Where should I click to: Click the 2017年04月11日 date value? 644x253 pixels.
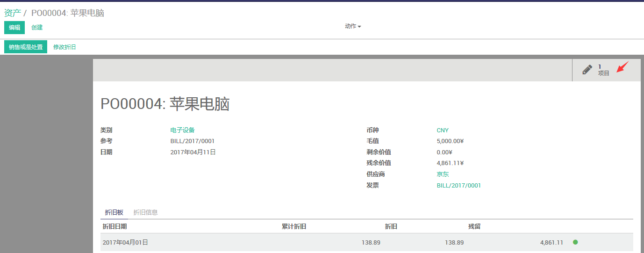coord(193,152)
